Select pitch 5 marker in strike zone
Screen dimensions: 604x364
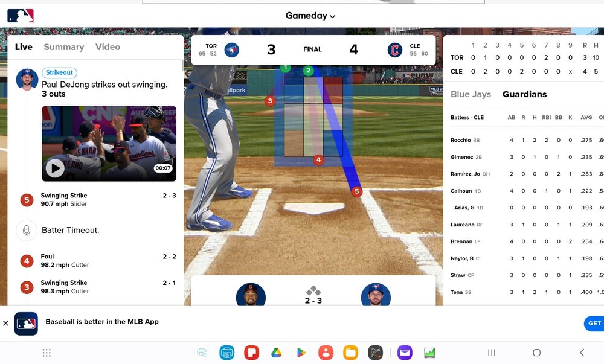(x=357, y=191)
